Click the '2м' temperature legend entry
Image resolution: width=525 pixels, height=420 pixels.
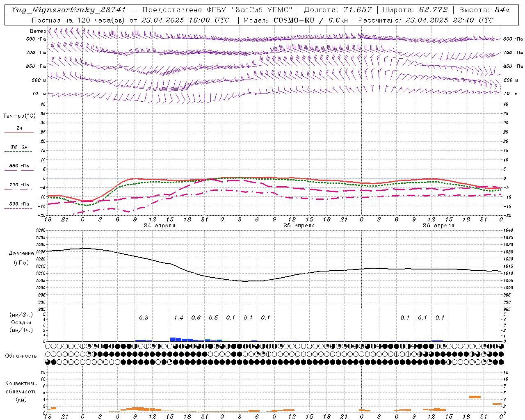pyautogui.click(x=19, y=128)
